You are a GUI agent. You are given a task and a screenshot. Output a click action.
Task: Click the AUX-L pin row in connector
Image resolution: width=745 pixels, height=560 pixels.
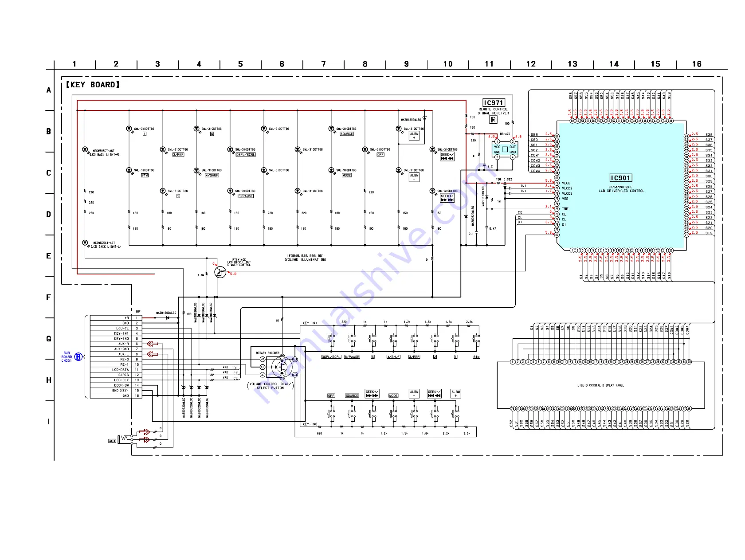tap(116, 354)
